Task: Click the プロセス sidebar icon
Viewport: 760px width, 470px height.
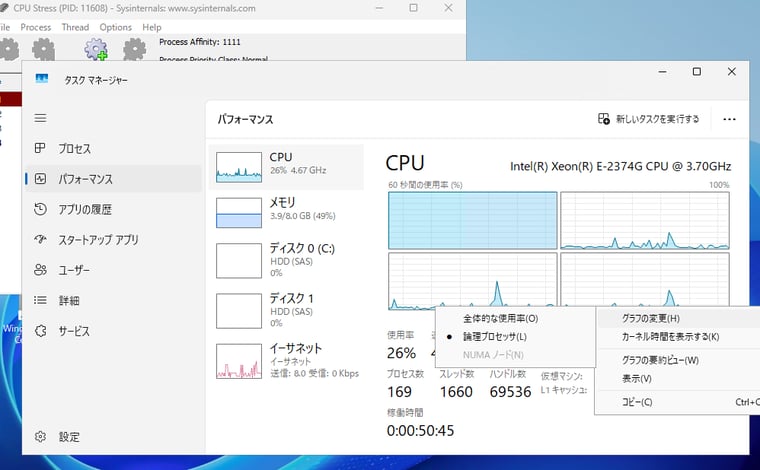Action: [40, 148]
